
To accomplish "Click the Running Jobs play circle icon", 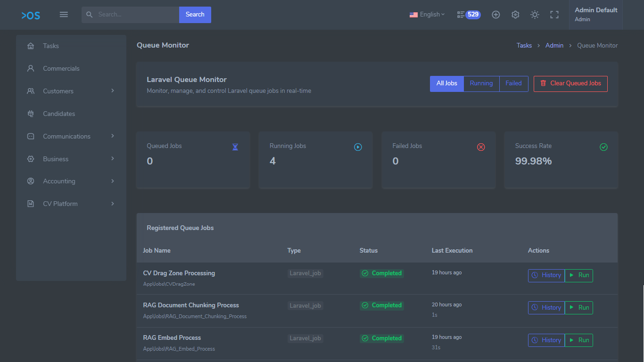I will (x=358, y=147).
